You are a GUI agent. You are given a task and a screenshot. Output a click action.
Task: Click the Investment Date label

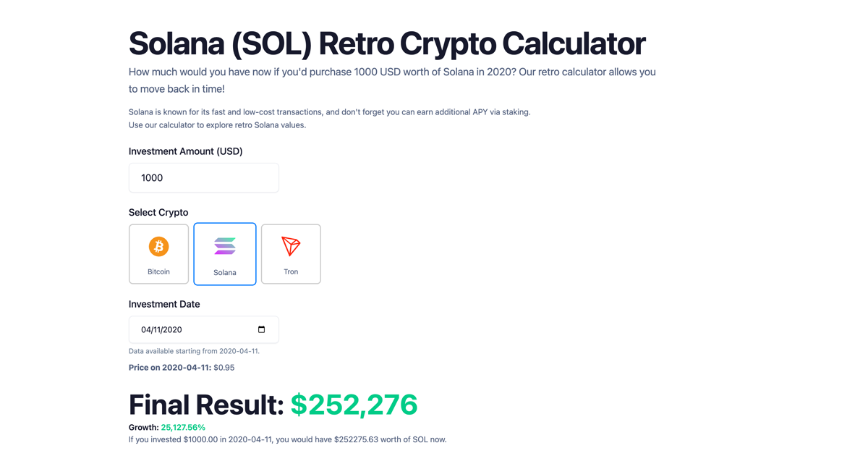tap(164, 304)
